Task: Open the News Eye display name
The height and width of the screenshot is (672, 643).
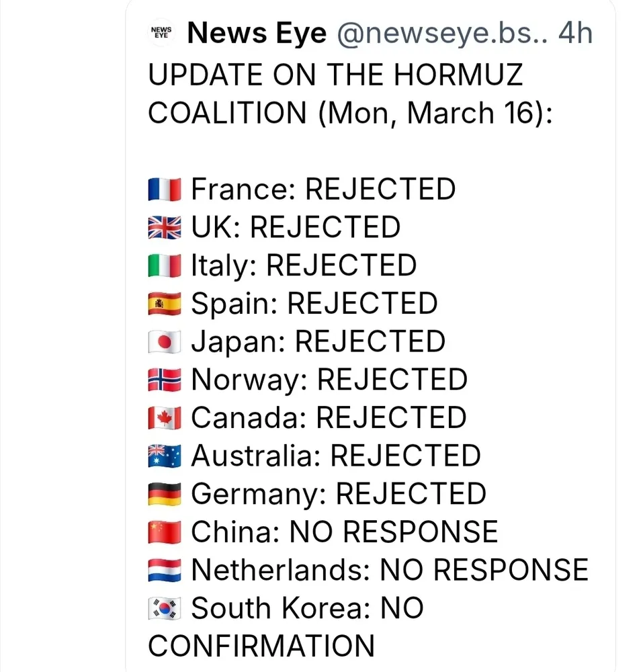Action: (257, 34)
